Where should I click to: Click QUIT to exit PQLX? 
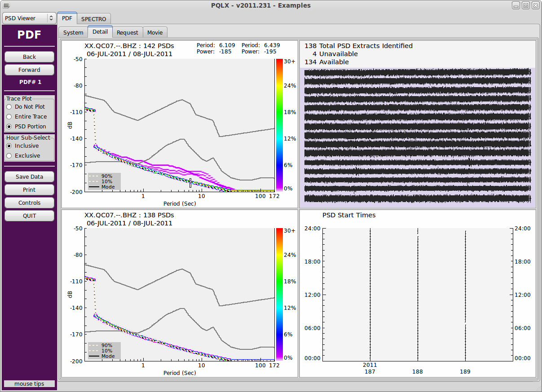point(29,216)
